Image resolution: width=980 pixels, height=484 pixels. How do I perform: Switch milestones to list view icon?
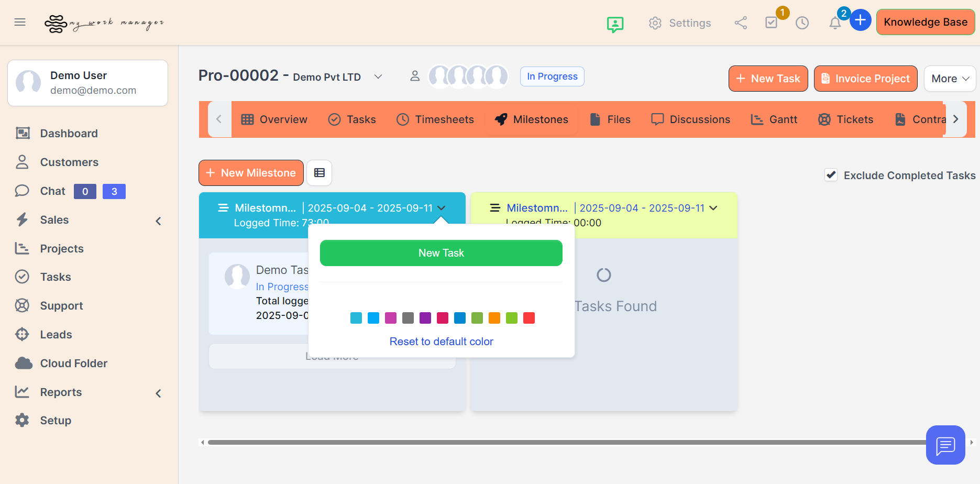[x=319, y=173]
